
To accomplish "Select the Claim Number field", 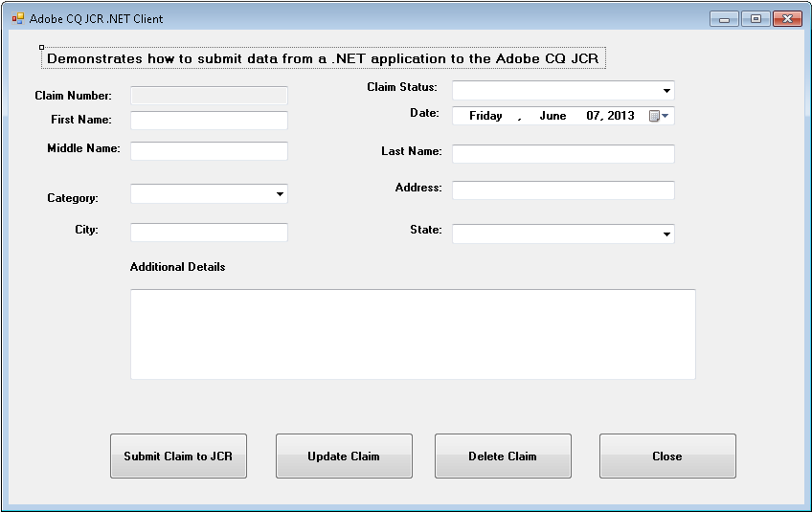I will [209, 96].
